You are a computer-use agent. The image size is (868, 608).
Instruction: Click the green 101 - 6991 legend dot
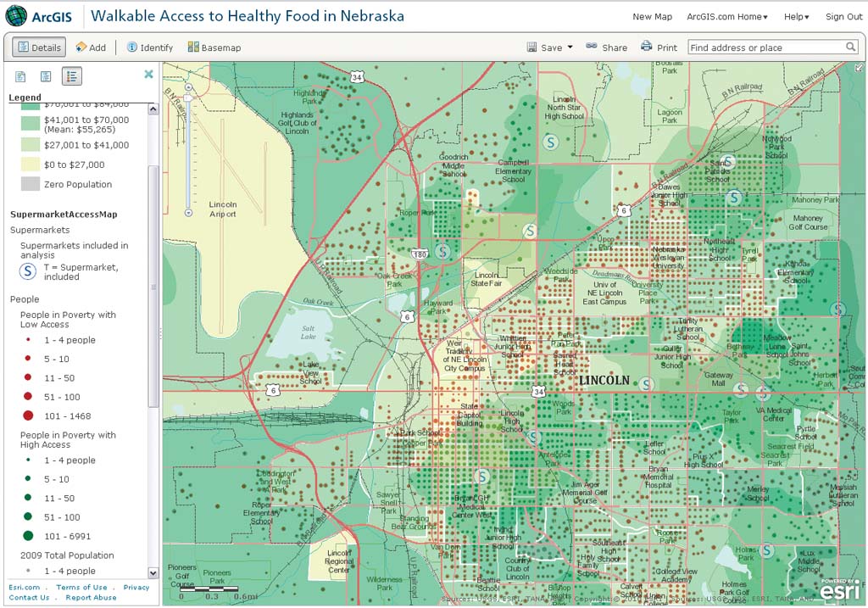tap(28, 535)
